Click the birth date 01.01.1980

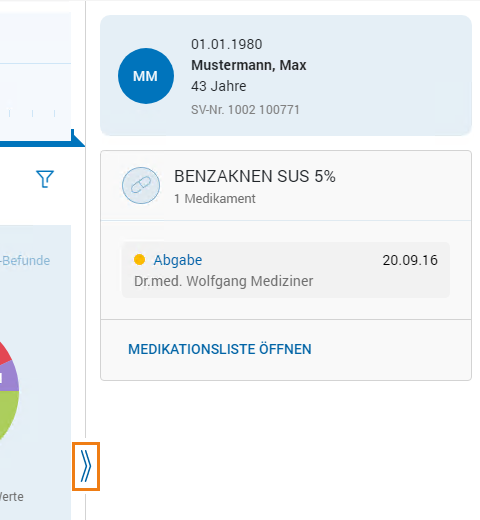pyautogui.click(x=227, y=44)
